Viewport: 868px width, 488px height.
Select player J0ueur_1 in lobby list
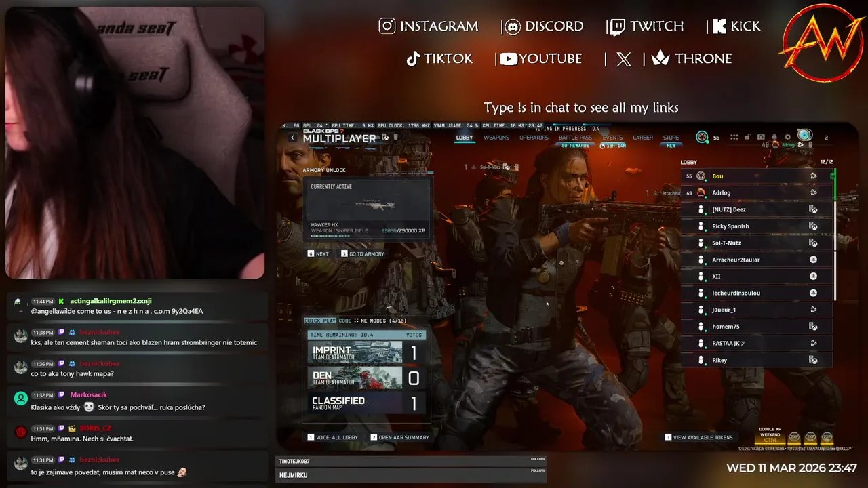click(x=757, y=310)
